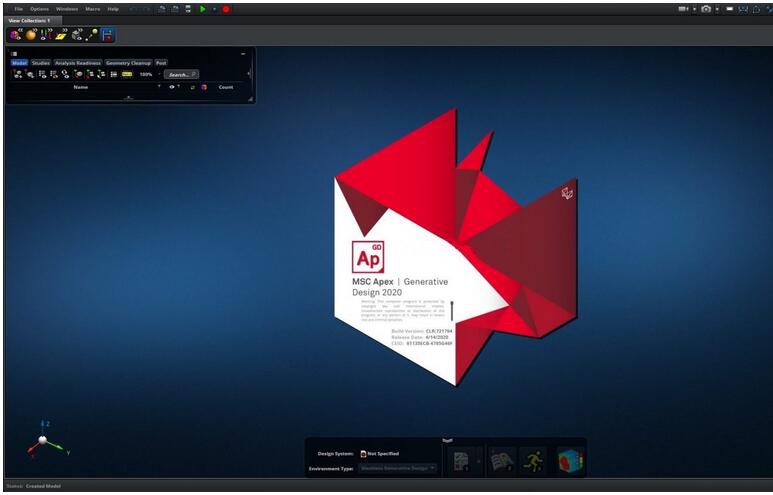Open the Windows menu

tap(67, 9)
